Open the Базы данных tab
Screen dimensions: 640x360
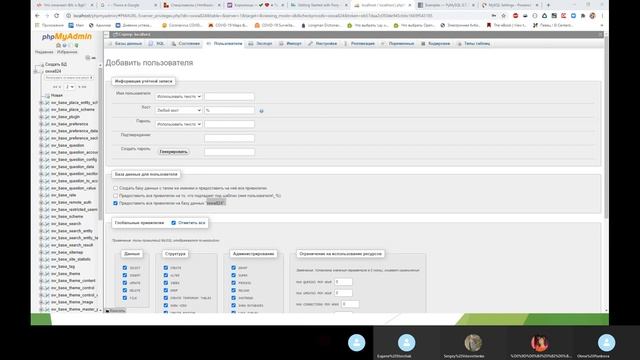tap(125, 44)
